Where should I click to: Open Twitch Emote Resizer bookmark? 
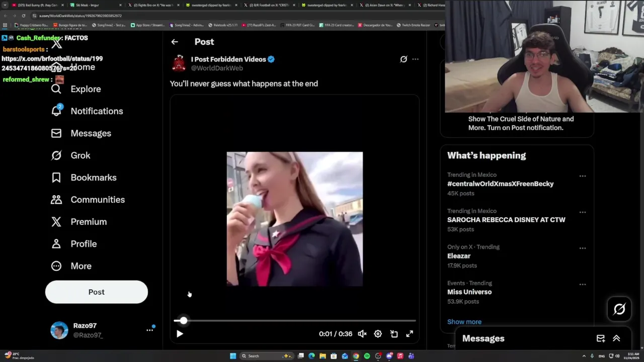tap(413, 25)
